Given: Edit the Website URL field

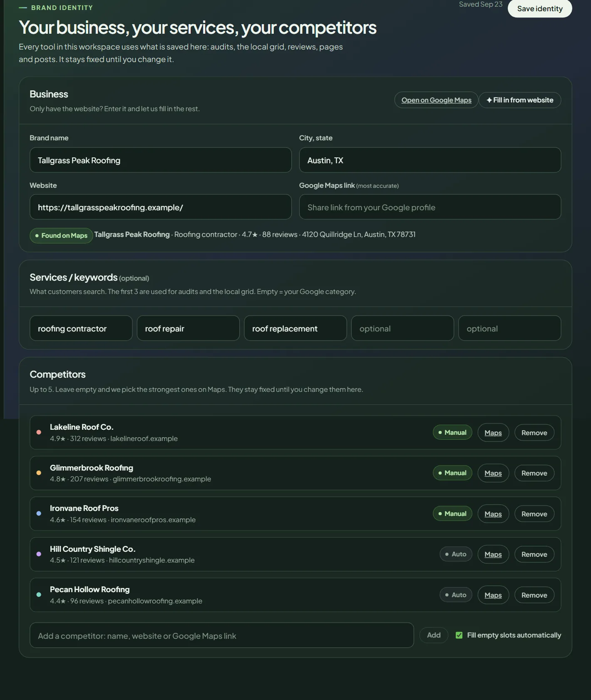Looking at the screenshot, I should (x=161, y=207).
